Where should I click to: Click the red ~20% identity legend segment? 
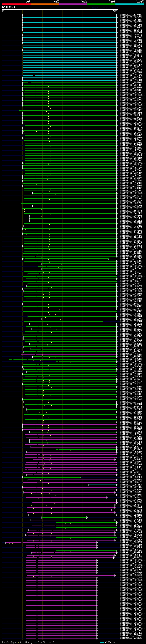click(x=16, y=4)
